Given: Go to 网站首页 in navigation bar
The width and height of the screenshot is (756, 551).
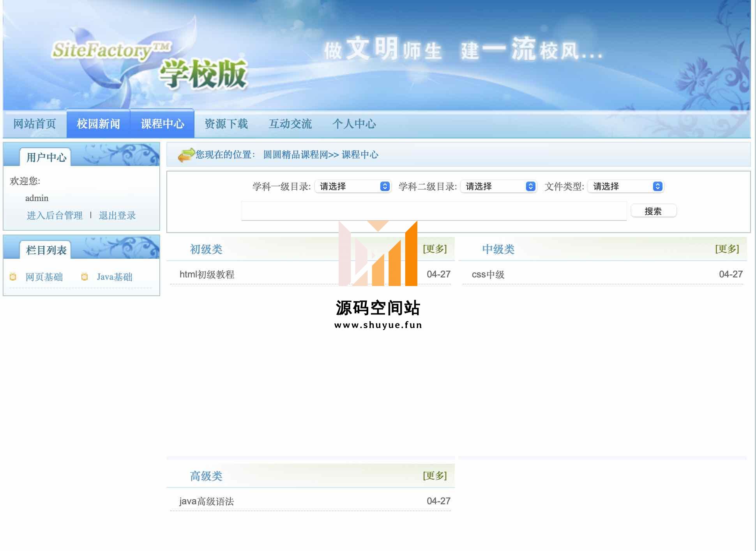Looking at the screenshot, I should pos(35,124).
